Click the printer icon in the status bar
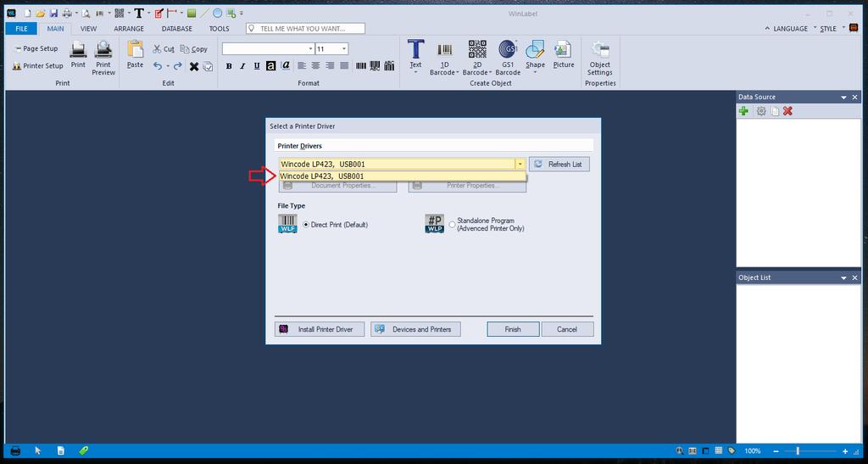 (15, 450)
